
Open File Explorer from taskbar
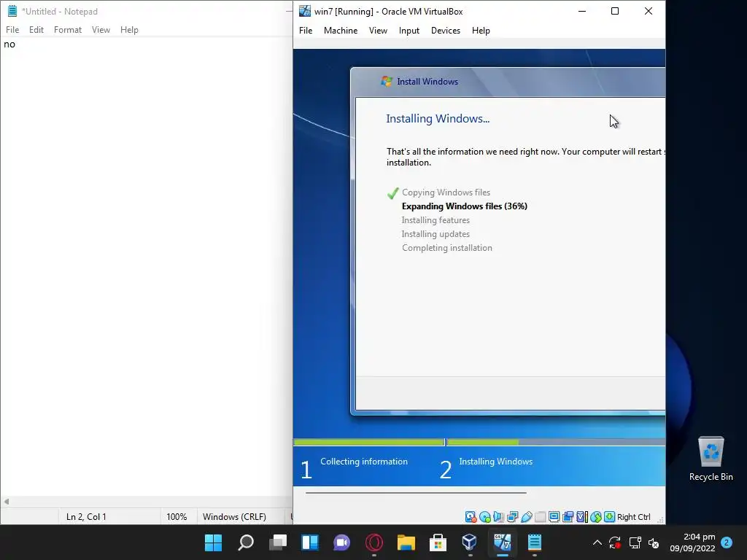[x=406, y=542]
